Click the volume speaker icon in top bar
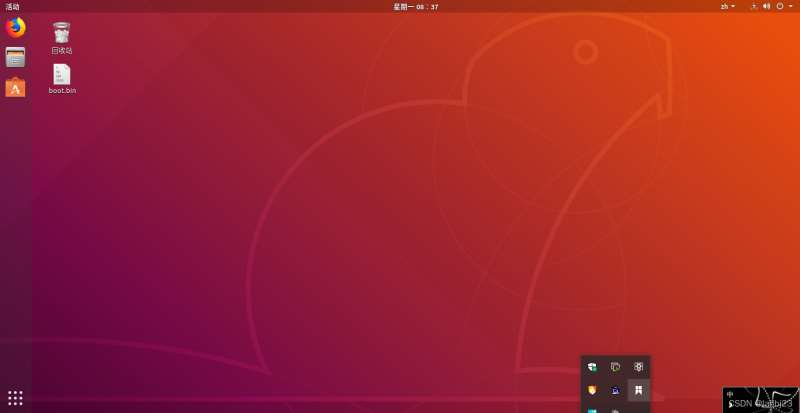Screen dimensions: 800x413 coord(766,7)
